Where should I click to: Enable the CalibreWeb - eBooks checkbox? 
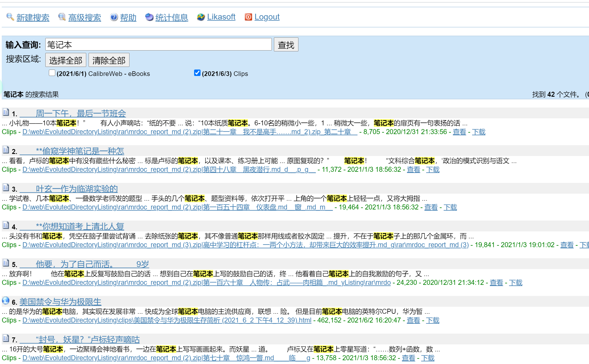(52, 73)
